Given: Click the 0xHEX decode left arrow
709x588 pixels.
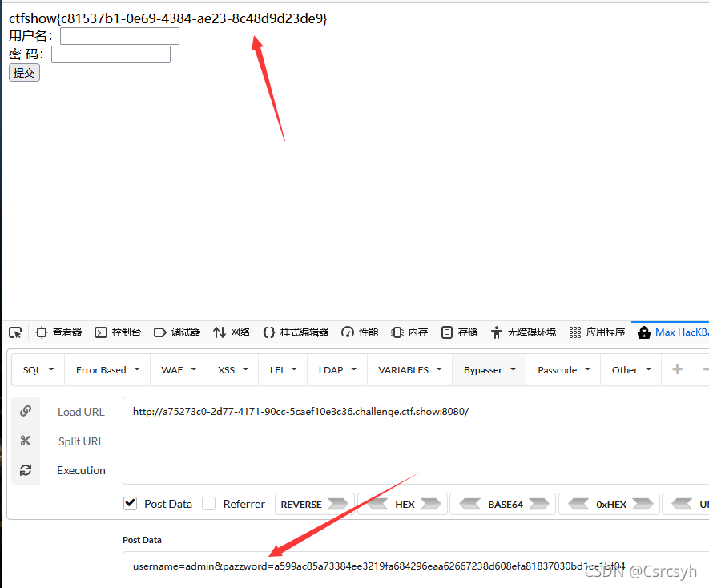Looking at the screenshot, I should pyautogui.click(x=578, y=504).
